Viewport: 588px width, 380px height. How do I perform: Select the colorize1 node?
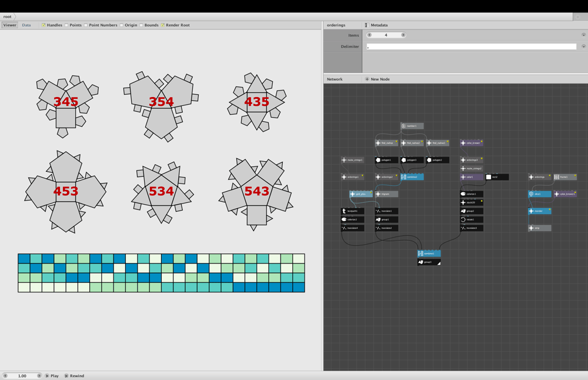472,194
